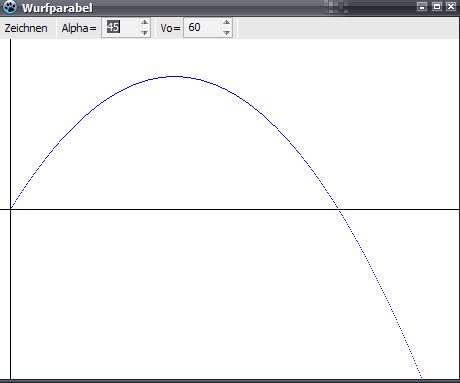Click where the parabola crosses the horizontal axis
Image resolution: width=460 pixels, height=383 pixels.
point(338,209)
